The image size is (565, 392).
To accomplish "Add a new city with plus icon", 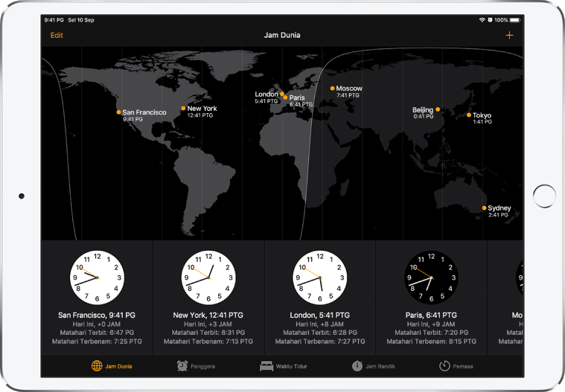I will point(509,35).
